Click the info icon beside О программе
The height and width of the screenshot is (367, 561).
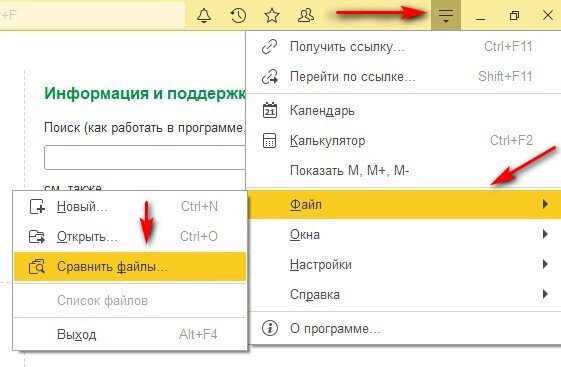(270, 328)
